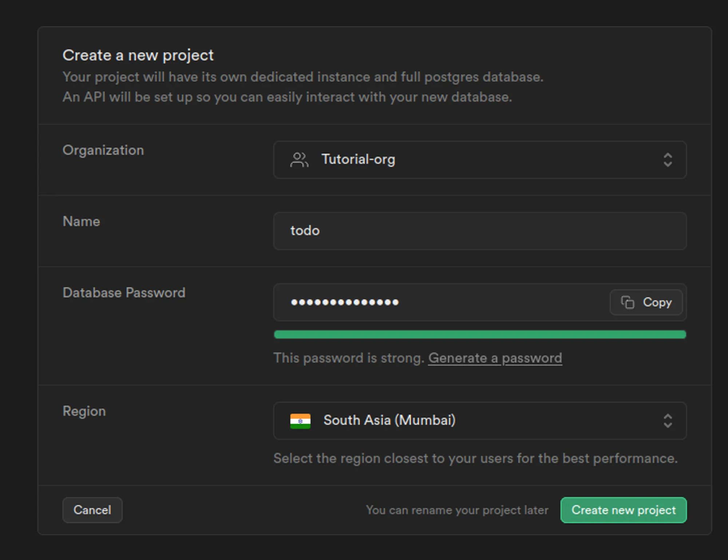Click the Organization field label
Screen dimensions: 728x560
[x=103, y=150]
